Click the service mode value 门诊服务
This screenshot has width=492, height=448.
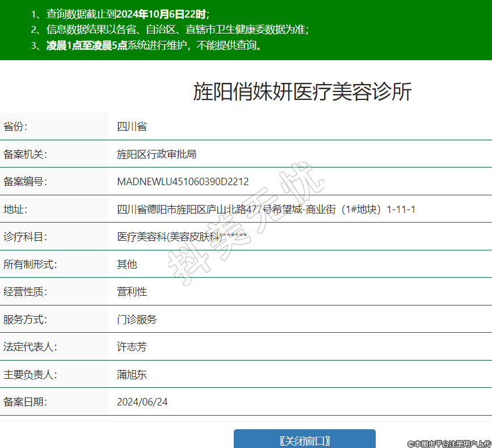pos(137,319)
